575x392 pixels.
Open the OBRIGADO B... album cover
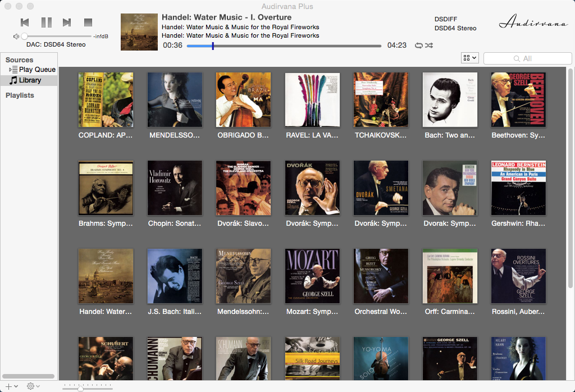243,100
